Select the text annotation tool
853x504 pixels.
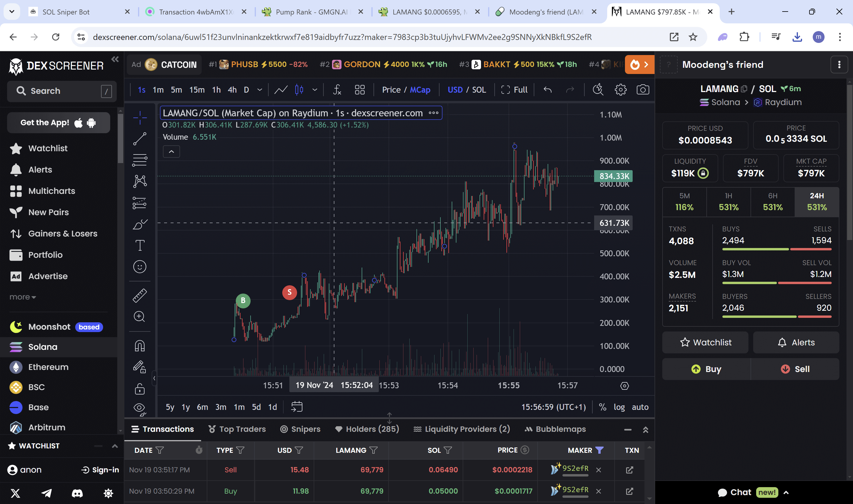tap(140, 245)
